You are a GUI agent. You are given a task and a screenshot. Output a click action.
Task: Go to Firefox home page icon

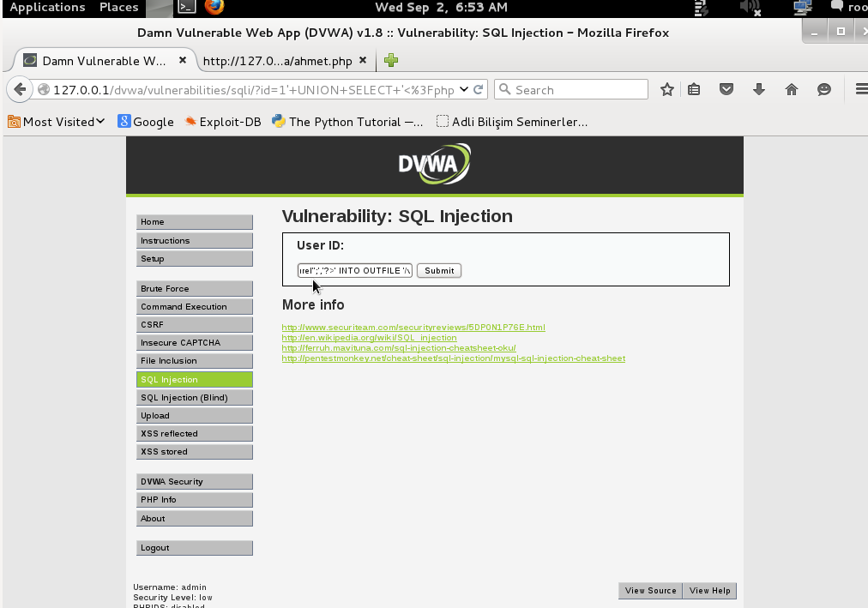point(792,90)
